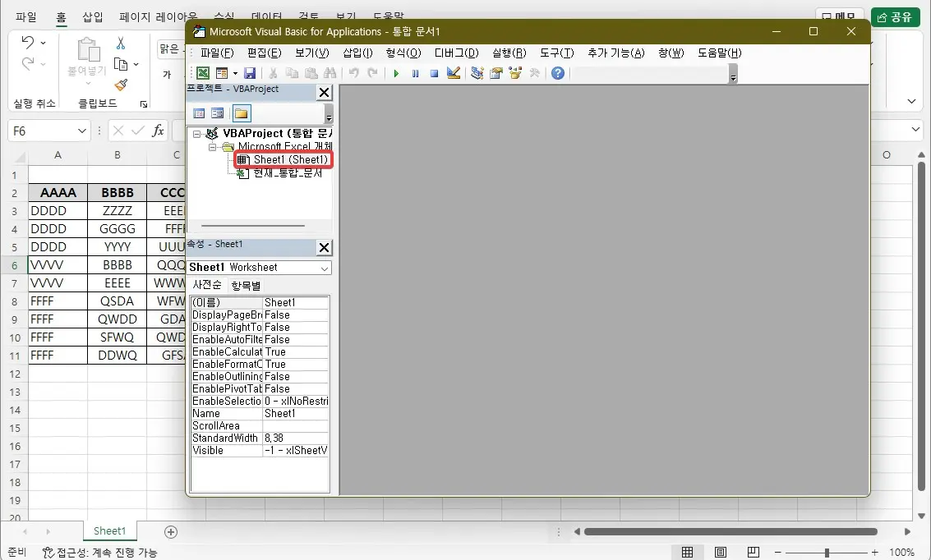Click View Object icon in project panel
This screenshot has height=560, width=931.
click(217, 112)
